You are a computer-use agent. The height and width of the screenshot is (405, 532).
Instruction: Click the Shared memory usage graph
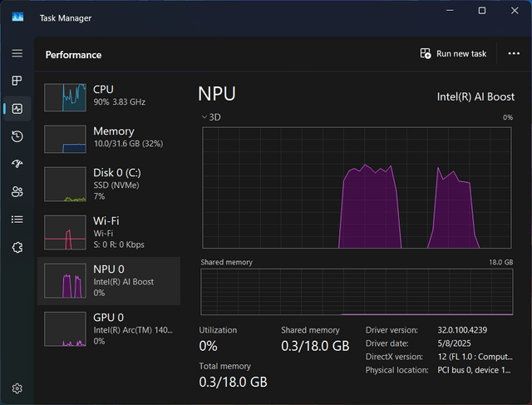357,292
